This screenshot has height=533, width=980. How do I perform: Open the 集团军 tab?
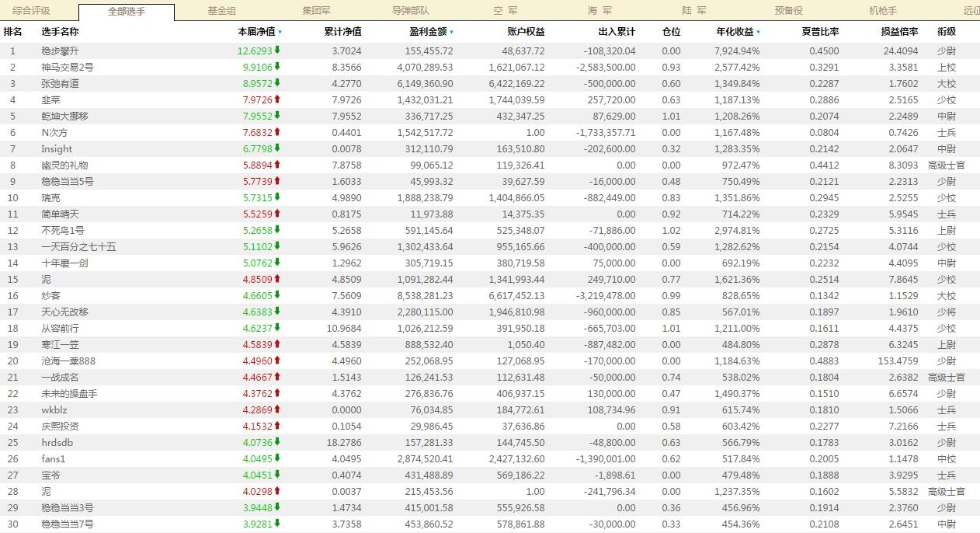[x=316, y=11]
